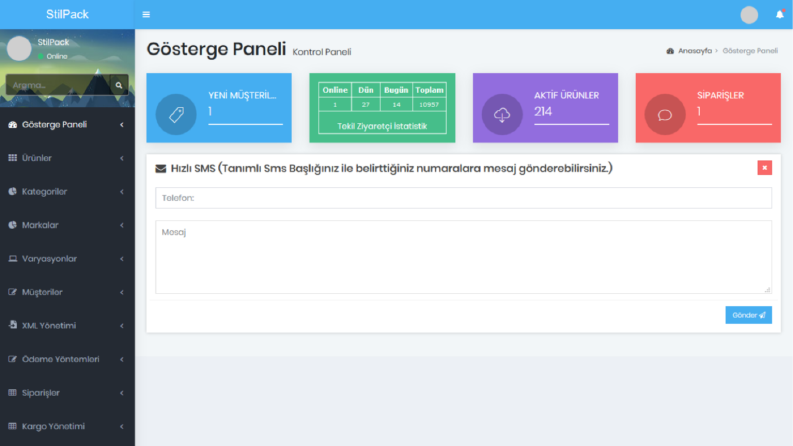Expand the Ürünler chevron

point(122,158)
